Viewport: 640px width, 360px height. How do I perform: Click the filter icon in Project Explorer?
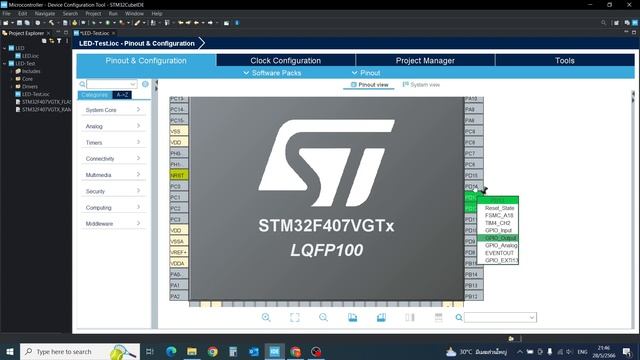click(59, 41)
